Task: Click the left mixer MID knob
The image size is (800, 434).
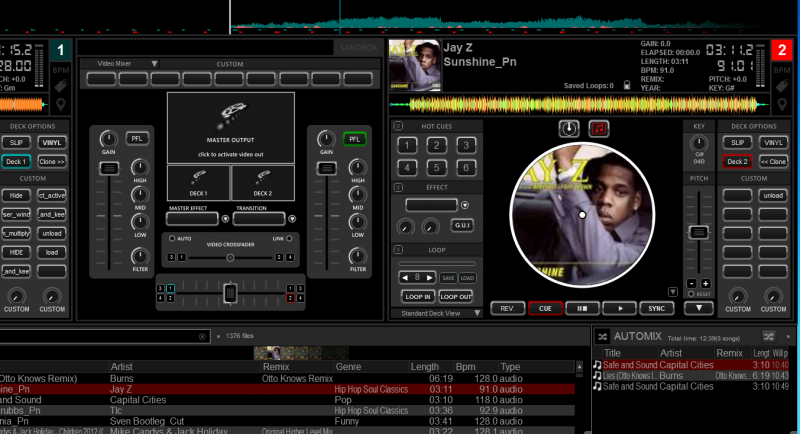Action: (x=139, y=194)
